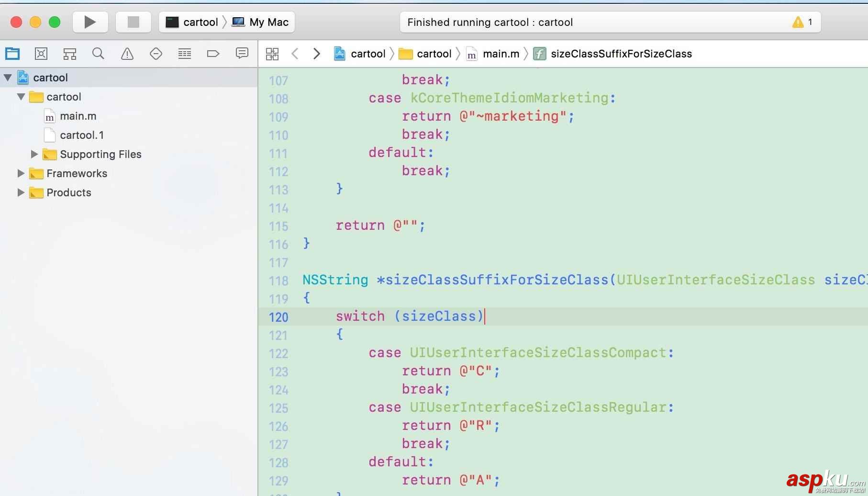The image size is (868, 496).
Task: Collapse the cartool project root
Action: point(8,78)
